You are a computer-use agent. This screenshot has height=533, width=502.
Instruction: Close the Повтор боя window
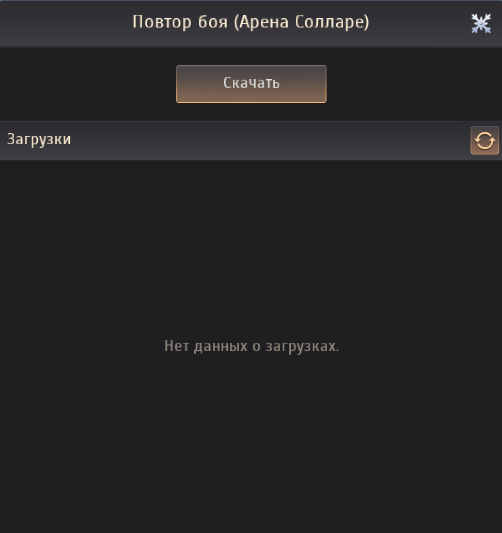pyautogui.click(x=481, y=23)
